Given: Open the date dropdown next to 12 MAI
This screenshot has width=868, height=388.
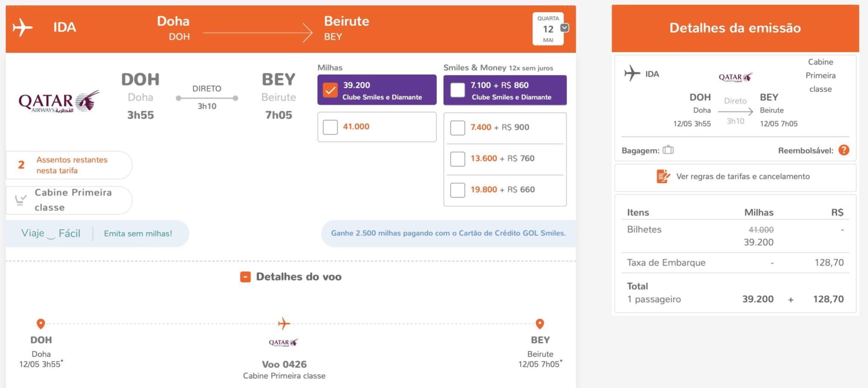Looking at the screenshot, I should (565, 28).
